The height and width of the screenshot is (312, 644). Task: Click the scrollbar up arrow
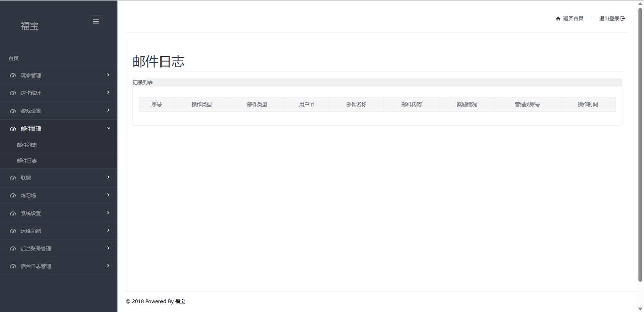coord(640,4)
